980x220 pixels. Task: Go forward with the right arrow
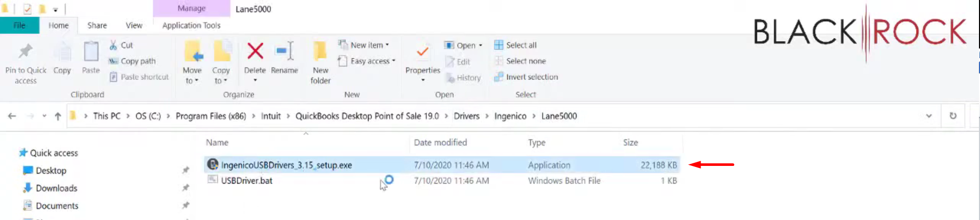tap(31, 116)
